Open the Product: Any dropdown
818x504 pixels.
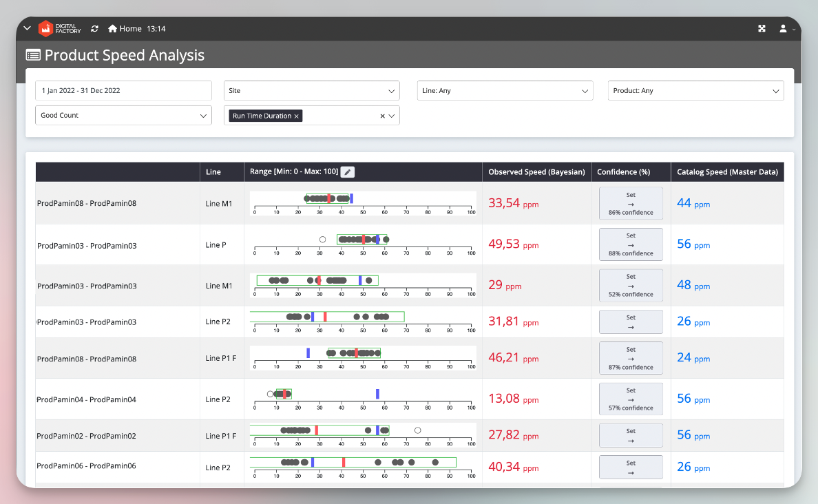pyautogui.click(x=695, y=91)
